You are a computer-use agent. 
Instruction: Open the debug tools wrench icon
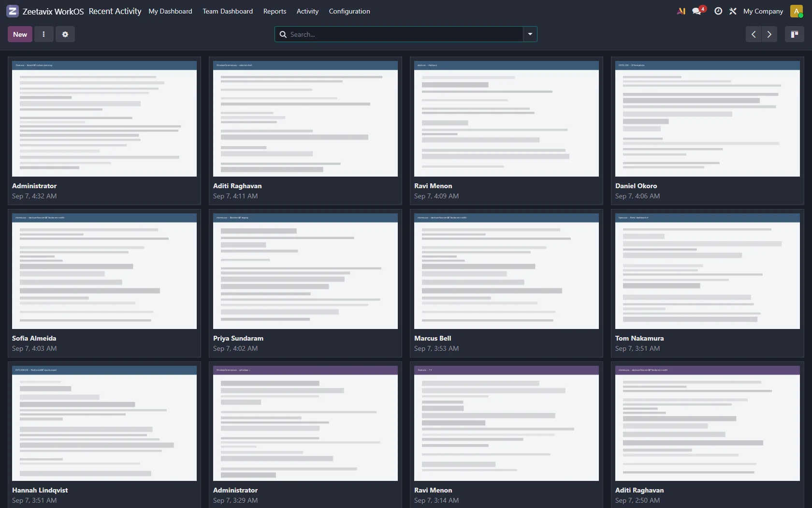pos(733,11)
